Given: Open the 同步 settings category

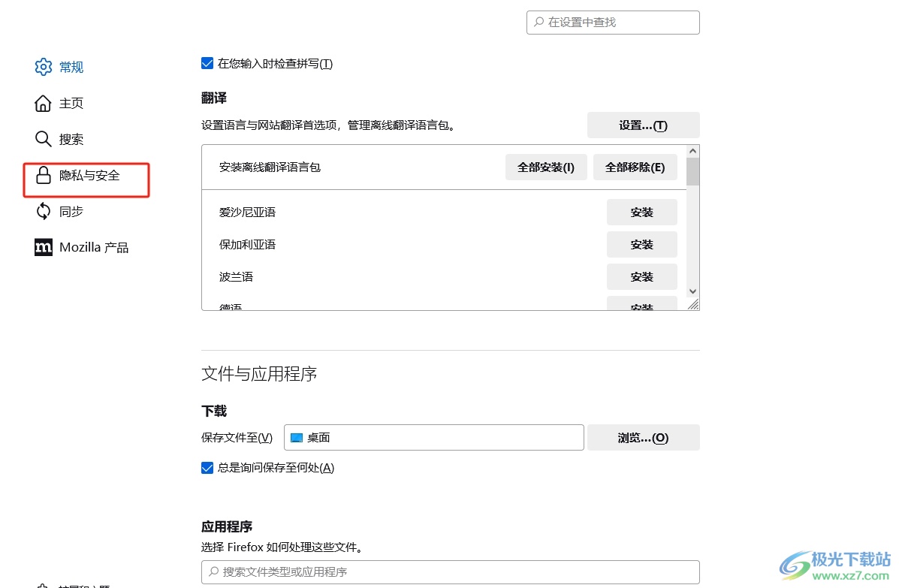Looking at the screenshot, I should (x=71, y=212).
